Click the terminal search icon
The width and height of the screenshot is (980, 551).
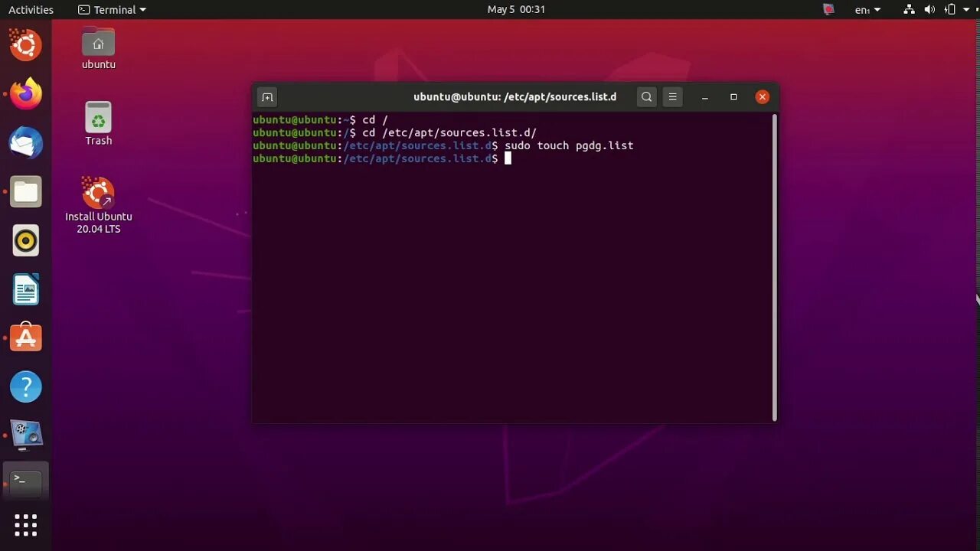647,97
